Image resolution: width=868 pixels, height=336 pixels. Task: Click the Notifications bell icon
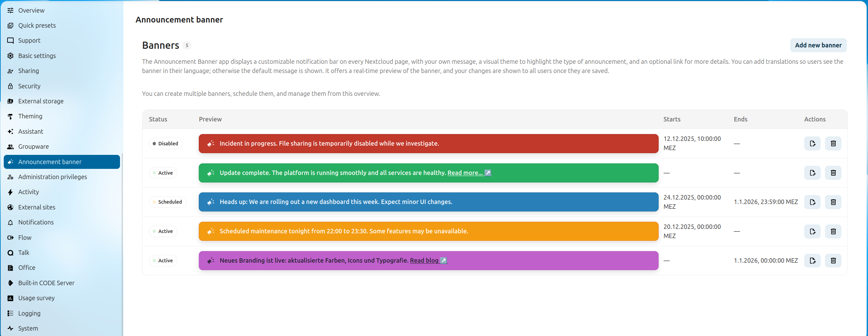[x=11, y=222]
